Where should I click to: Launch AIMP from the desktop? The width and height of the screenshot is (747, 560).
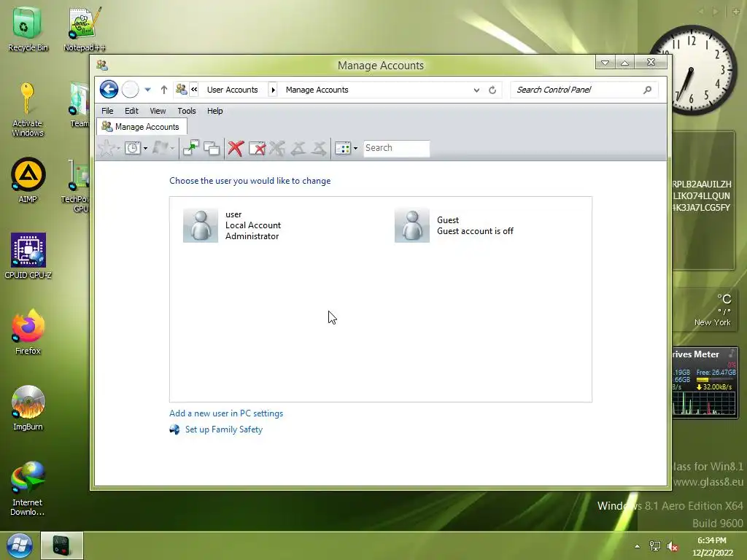pos(28,180)
